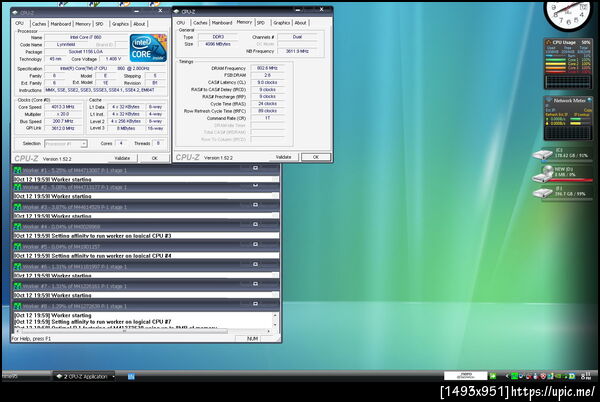Open SPD tab in right CPU-Z window
The width and height of the screenshot is (600, 402).
click(261, 21)
